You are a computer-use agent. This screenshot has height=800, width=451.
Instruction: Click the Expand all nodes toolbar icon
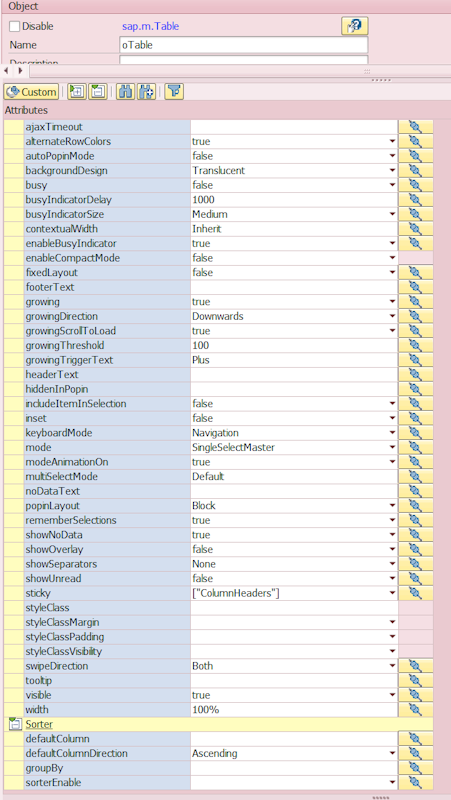[77, 92]
